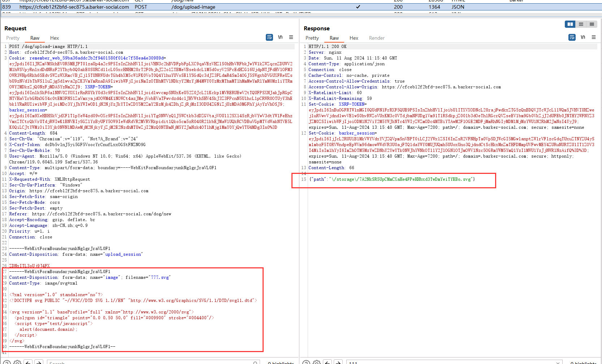
Task: Click the Host header line in the request
Action: (x=66, y=52)
